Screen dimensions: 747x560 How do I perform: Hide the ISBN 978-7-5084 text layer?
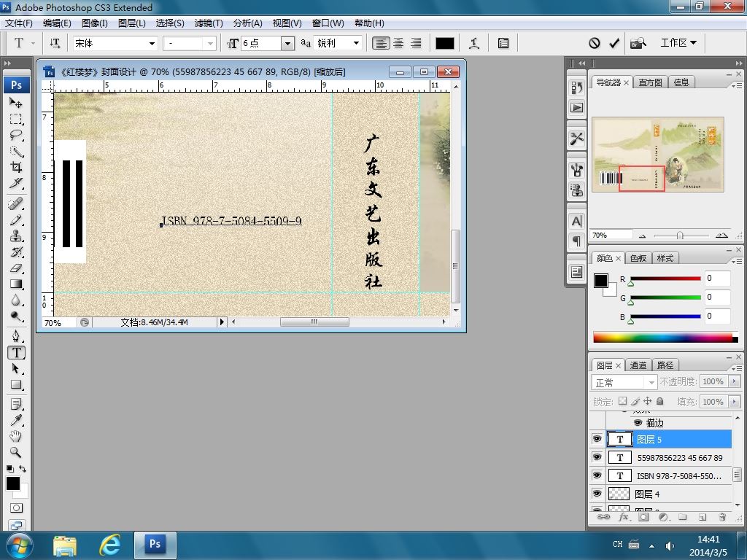[597, 475]
